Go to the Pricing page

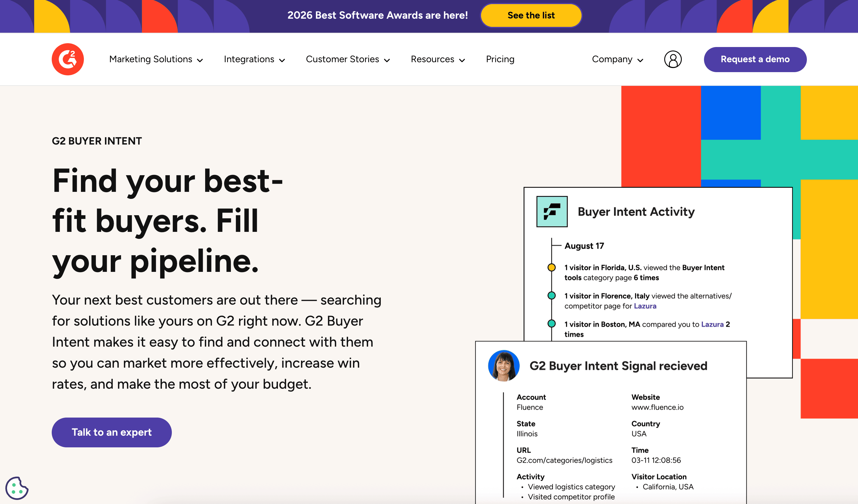(x=500, y=59)
